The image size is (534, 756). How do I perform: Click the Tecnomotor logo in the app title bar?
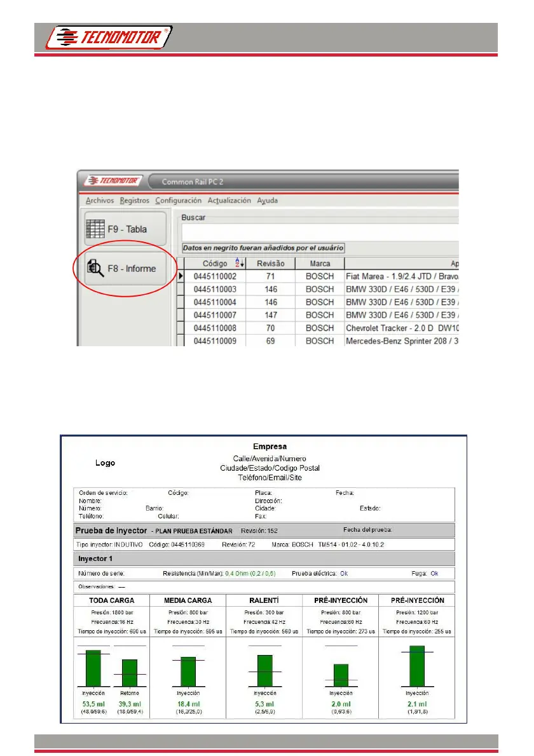pyautogui.click(x=114, y=181)
